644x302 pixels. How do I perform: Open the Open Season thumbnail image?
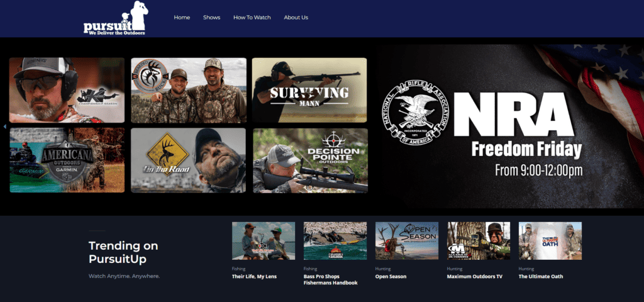[407, 241]
